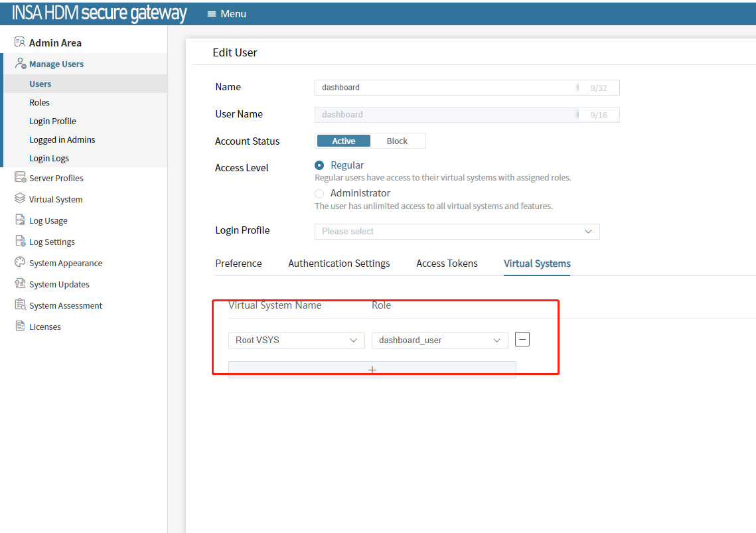This screenshot has width=756, height=533.
Task: Switch to the Authentication Settings tab
Action: (x=339, y=264)
